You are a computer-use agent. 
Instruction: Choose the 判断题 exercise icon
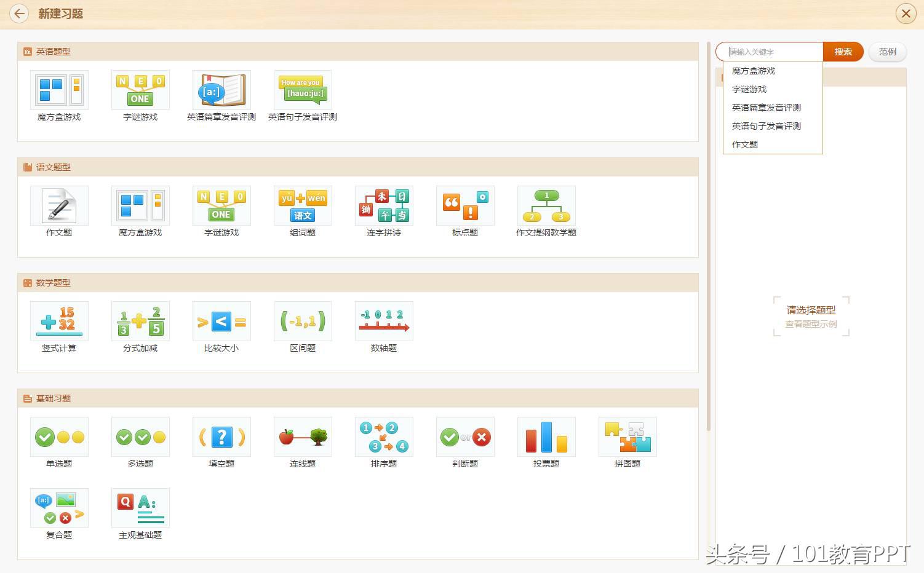(465, 437)
